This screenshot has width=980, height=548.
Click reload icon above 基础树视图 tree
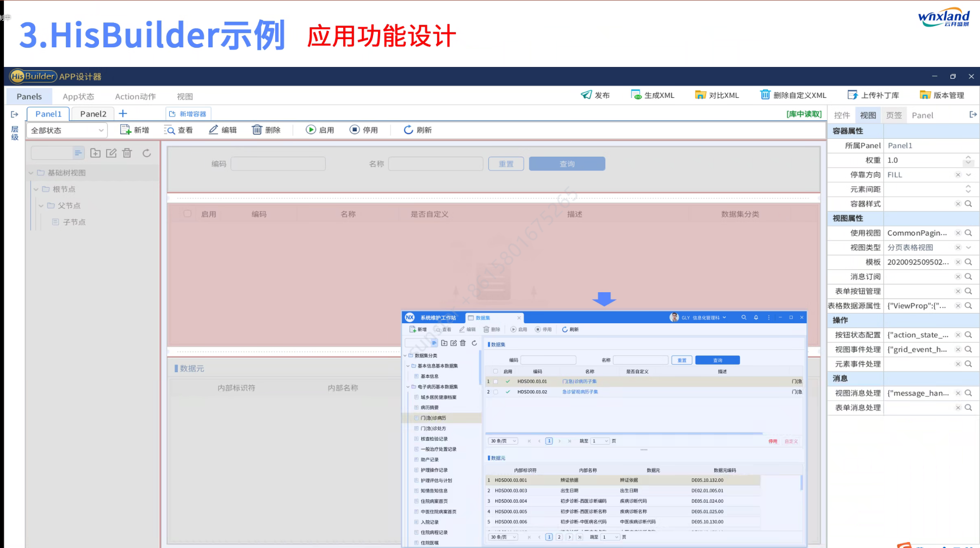pos(147,153)
